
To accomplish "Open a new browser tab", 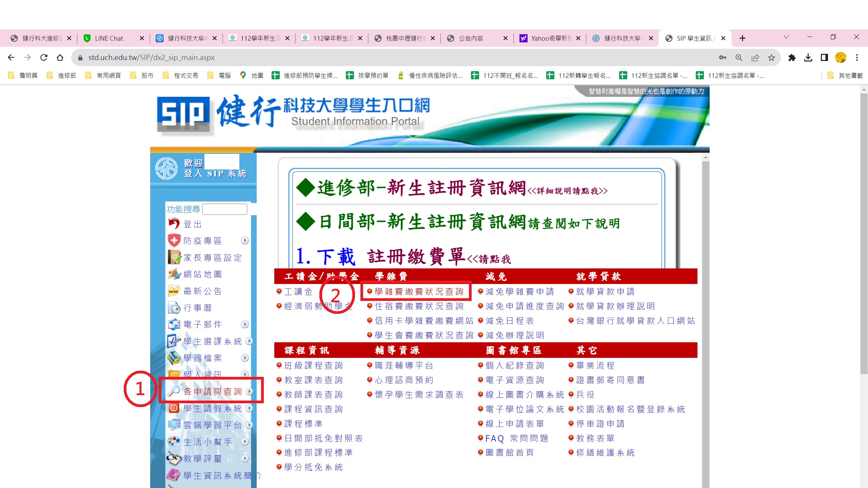I will tap(742, 38).
